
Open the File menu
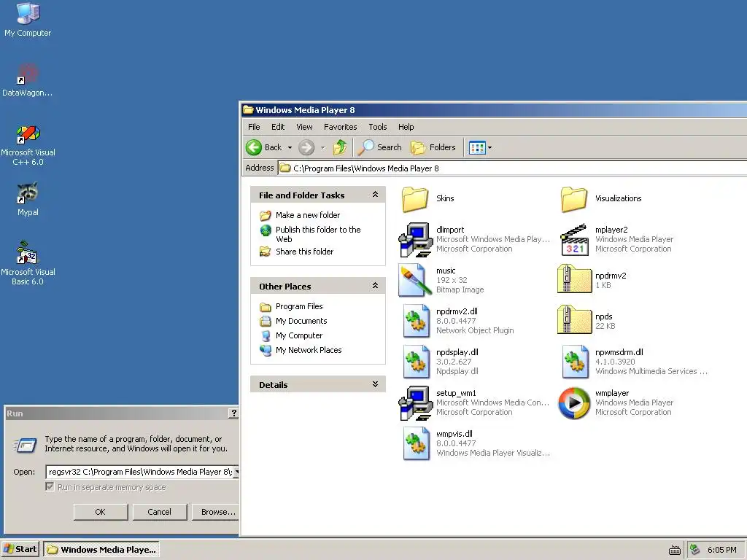pos(254,127)
